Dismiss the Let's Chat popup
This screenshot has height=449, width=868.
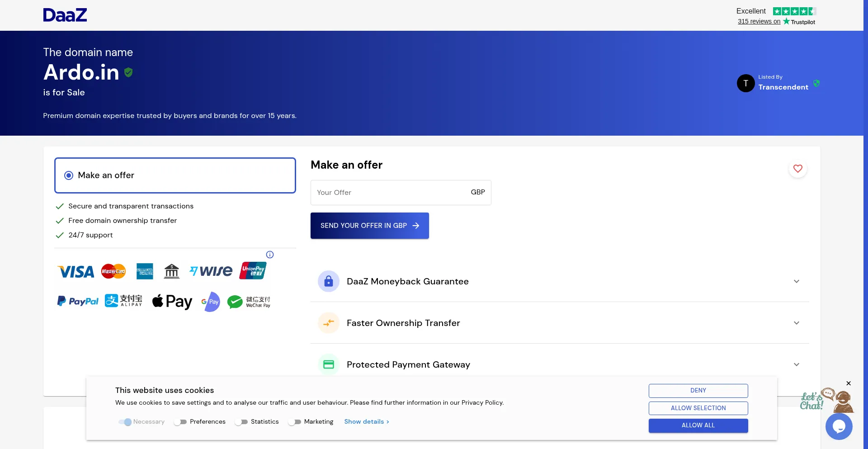[x=849, y=383]
